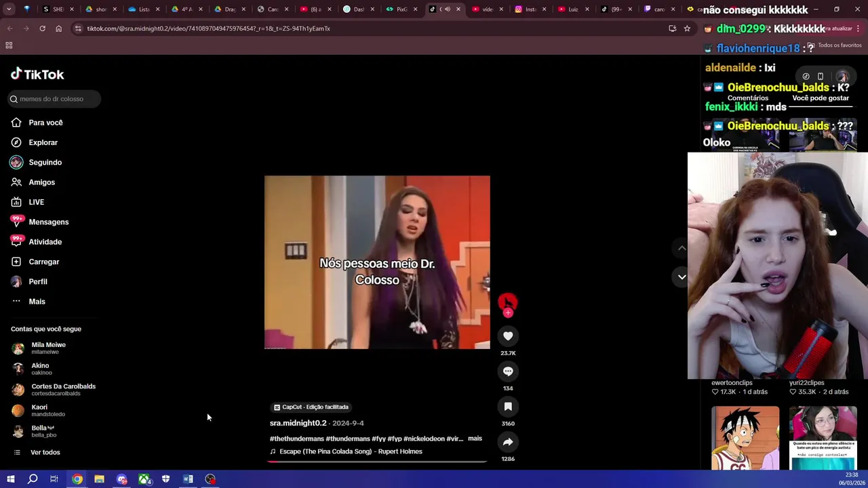This screenshot has height=488, width=868.
Task: Click the #thethundermans hashtag
Action: 296,439
